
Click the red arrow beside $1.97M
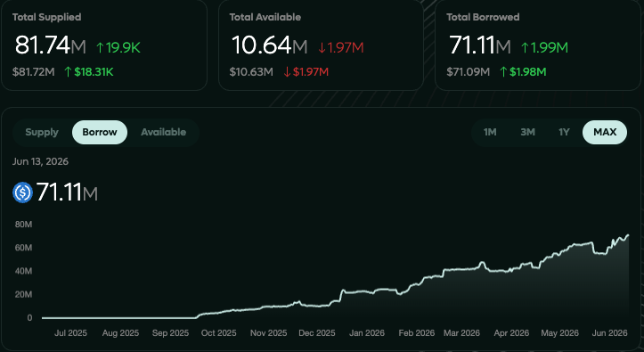287,72
